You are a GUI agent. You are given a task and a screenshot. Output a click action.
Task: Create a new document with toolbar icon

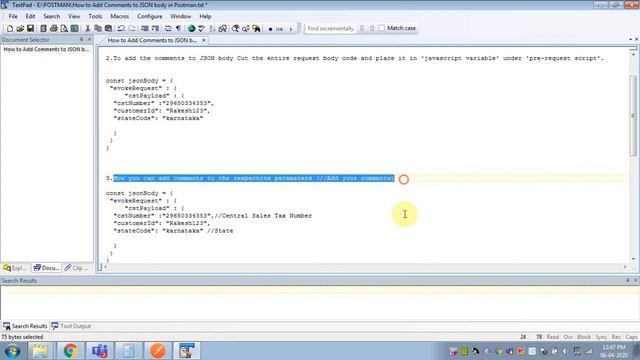pos(9,29)
